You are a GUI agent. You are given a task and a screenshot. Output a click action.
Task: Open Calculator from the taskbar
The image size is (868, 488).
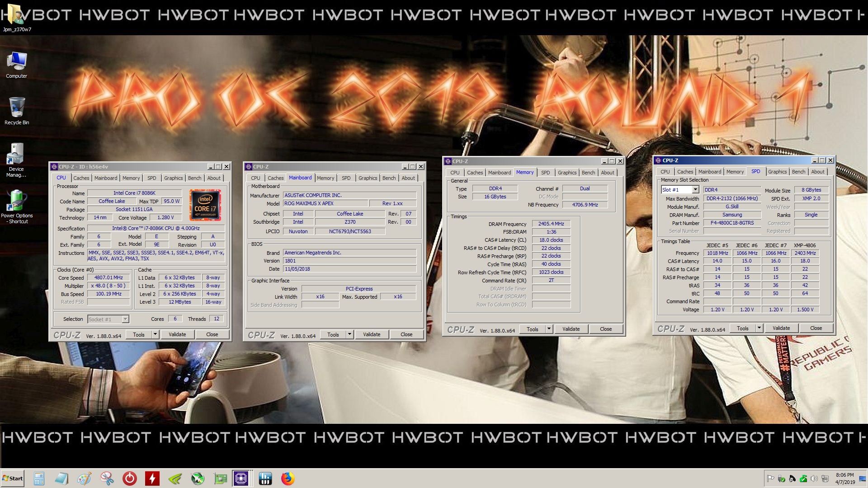39,479
